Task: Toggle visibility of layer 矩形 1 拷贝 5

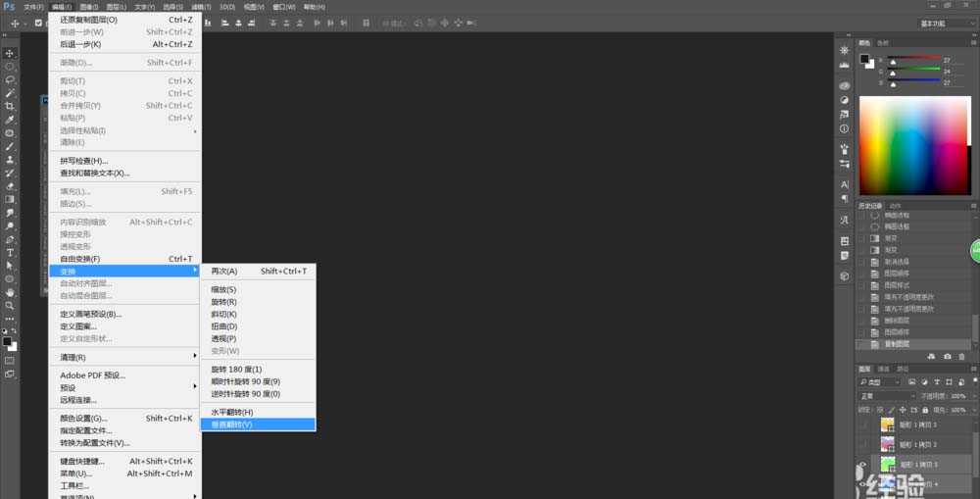Action: (862, 465)
